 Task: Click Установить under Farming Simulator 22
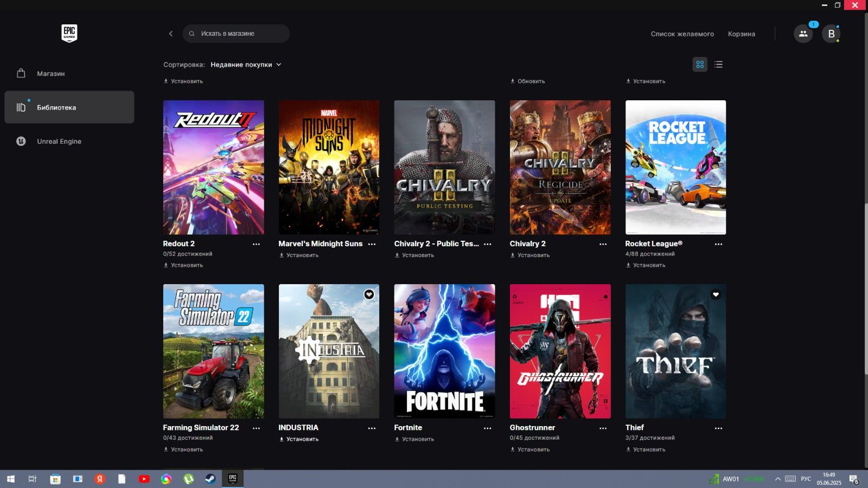click(183, 450)
